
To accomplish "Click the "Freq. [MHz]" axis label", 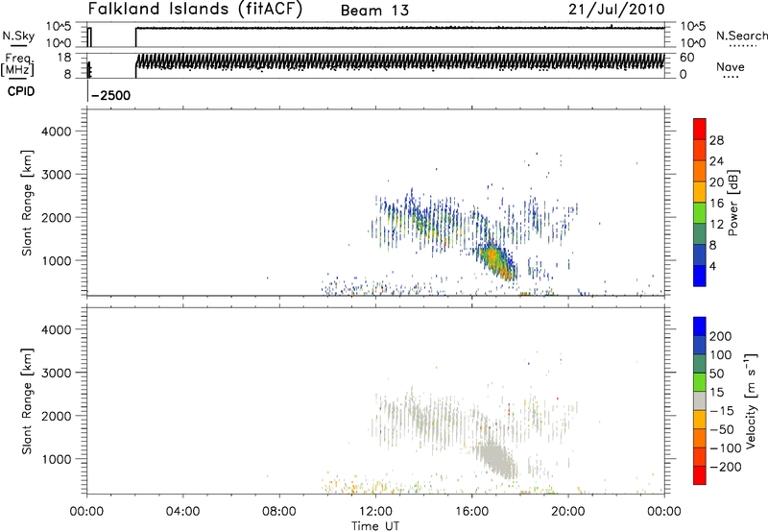I will click(x=17, y=64).
